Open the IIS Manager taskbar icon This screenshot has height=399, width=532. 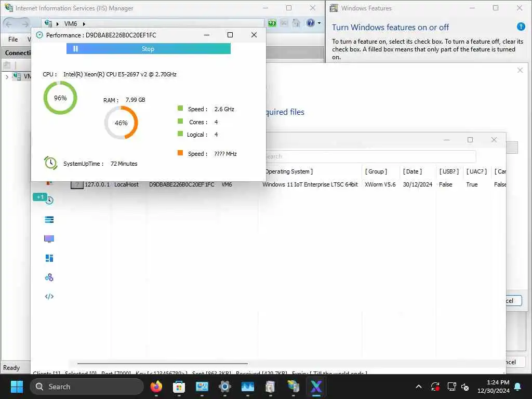(293, 387)
